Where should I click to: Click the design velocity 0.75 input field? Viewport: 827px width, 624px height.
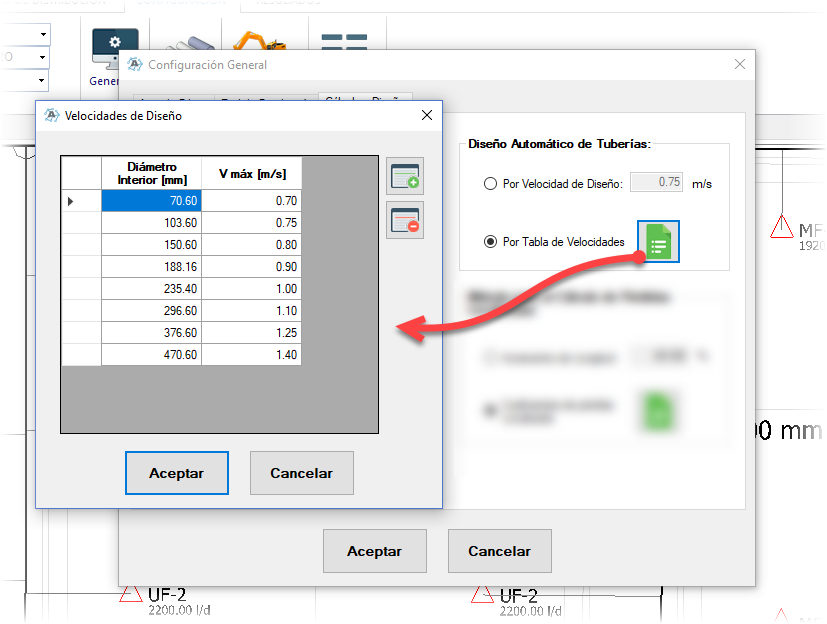tap(657, 182)
